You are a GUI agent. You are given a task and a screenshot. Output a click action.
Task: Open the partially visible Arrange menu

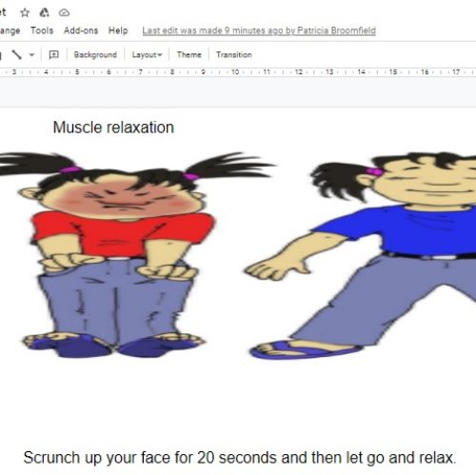[10, 30]
